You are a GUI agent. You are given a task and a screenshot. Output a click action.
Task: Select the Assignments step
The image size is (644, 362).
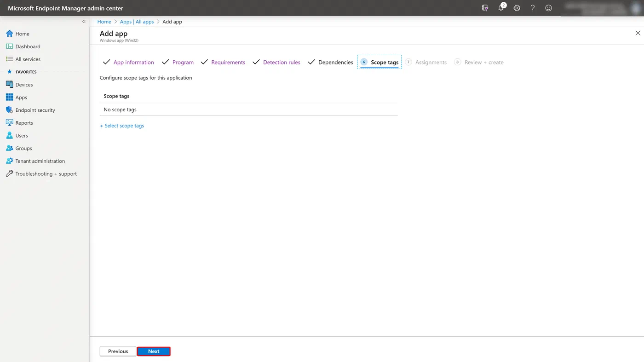coord(426,62)
